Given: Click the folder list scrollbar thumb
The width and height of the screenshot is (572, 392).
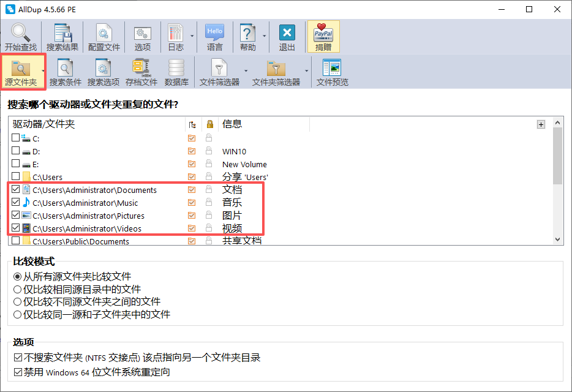Looking at the screenshot, I should [x=557, y=156].
